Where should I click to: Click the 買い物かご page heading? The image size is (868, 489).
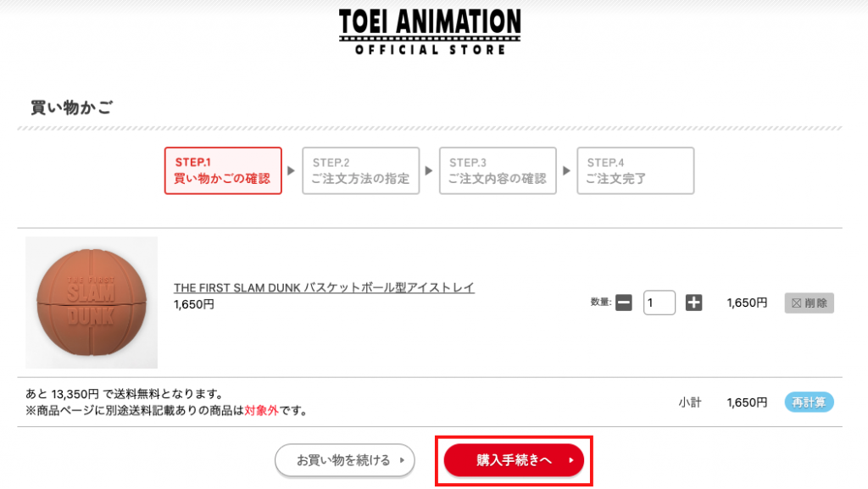coord(72,108)
